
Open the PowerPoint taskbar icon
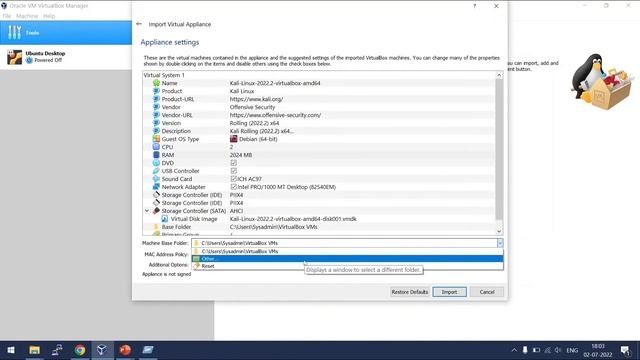click(125, 350)
